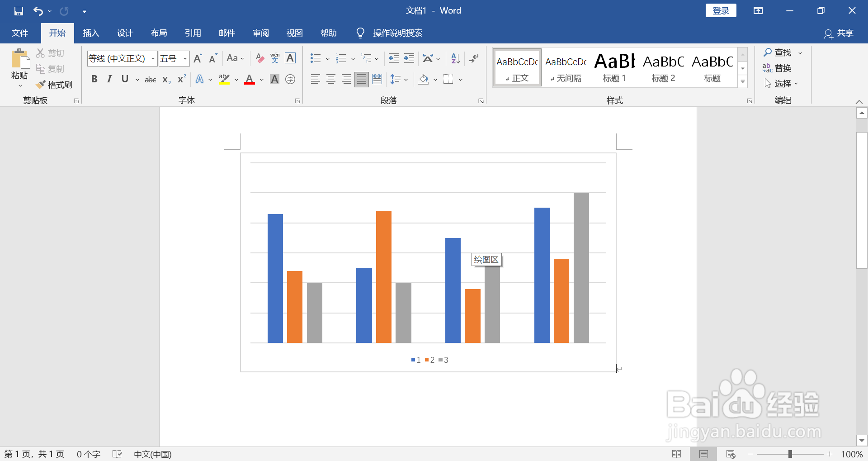Center-align the paragraph

coord(331,80)
